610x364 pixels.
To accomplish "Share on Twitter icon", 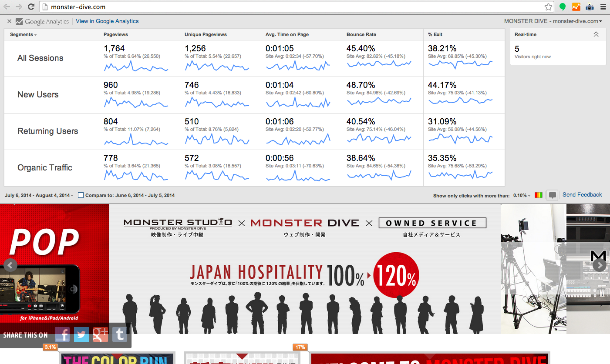I will tap(81, 334).
